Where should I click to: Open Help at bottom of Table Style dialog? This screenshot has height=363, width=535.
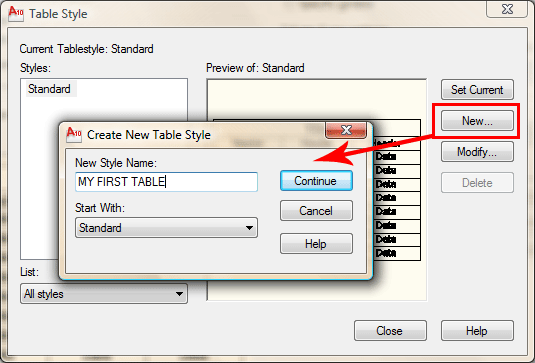pyautogui.click(x=477, y=330)
